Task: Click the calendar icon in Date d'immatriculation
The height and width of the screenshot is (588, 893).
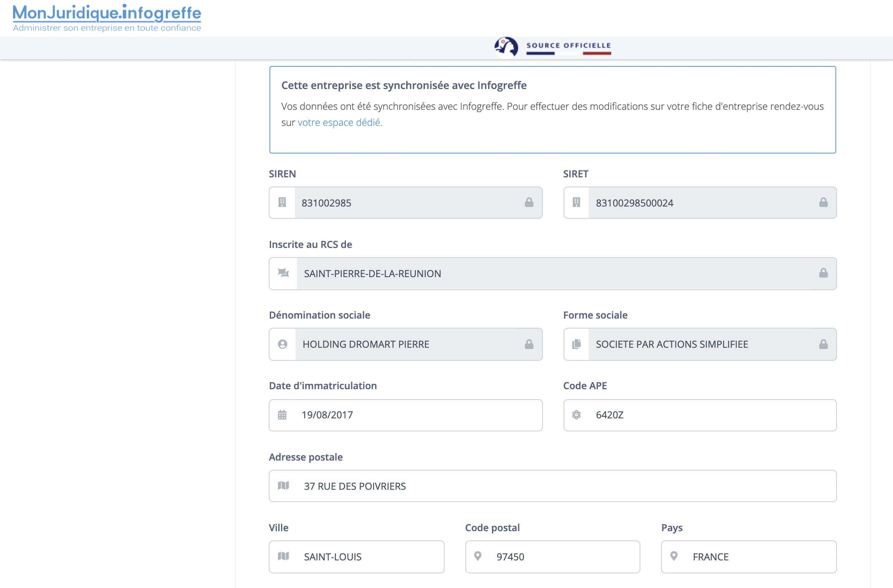Action: pos(282,415)
